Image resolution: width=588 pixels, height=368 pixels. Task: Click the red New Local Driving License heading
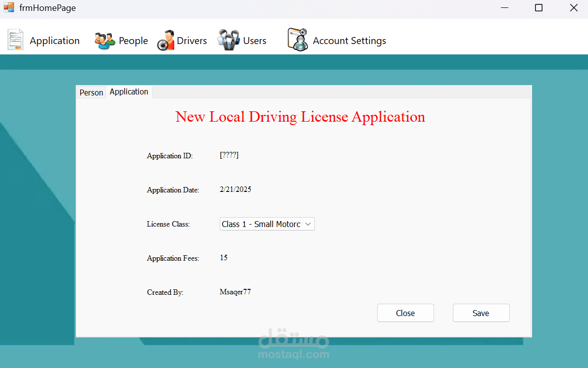pyautogui.click(x=300, y=117)
